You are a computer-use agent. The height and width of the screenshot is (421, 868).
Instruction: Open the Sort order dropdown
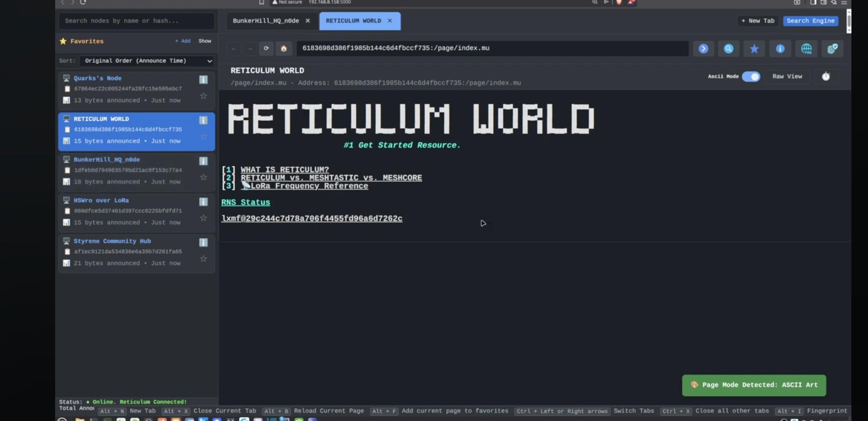click(x=147, y=61)
